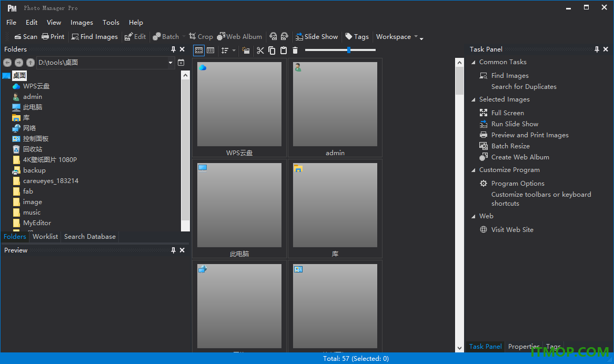Viewport: 614px width, 364px height.
Task: Open the File menu
Action: (12, 22)
